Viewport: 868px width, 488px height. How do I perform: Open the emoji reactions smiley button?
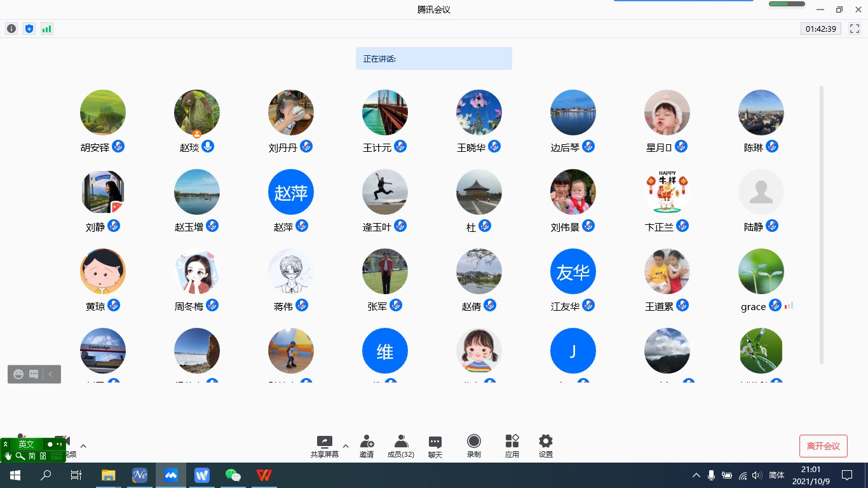tap(18, 374)
